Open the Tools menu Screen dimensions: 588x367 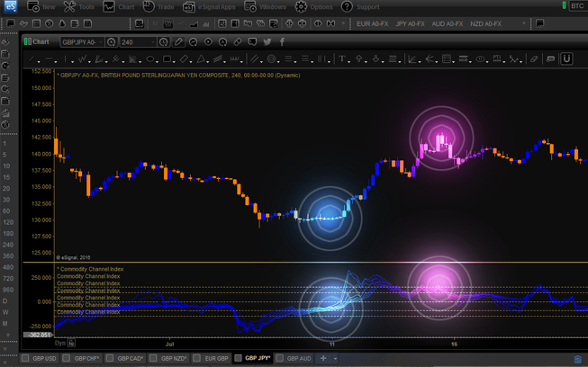pos(78,6)
